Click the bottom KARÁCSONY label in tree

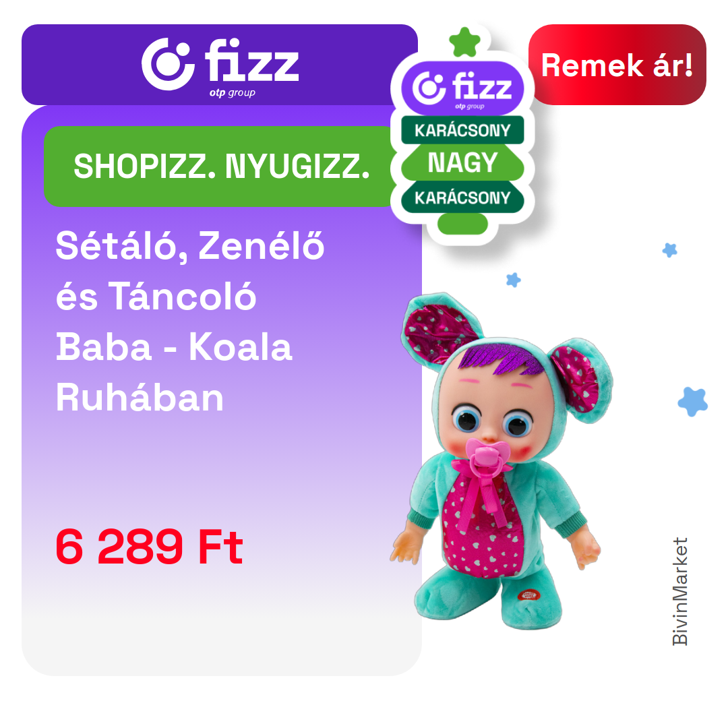pyautogui.click(x=462, y=198)
